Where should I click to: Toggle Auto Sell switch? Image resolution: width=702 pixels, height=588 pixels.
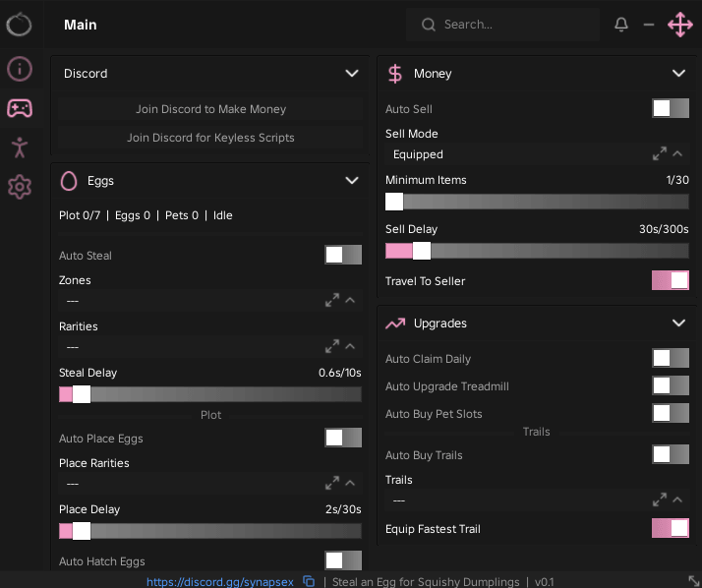671,108
